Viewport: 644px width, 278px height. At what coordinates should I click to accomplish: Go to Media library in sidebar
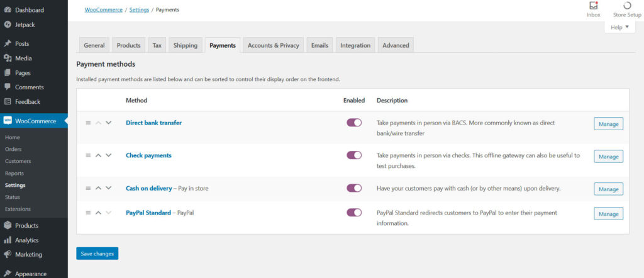point(23,58)
